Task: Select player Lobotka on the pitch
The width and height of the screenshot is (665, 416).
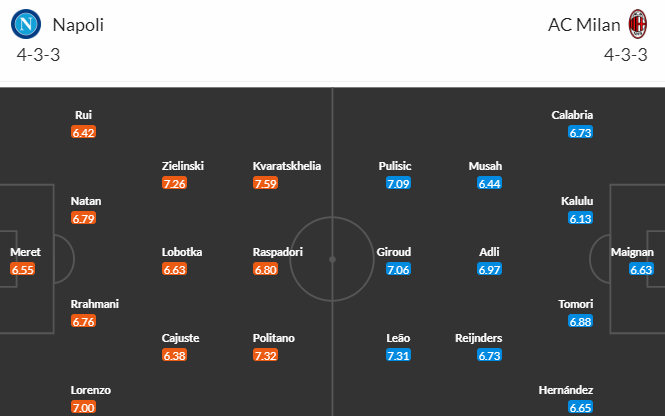Action: coord(182,252)
